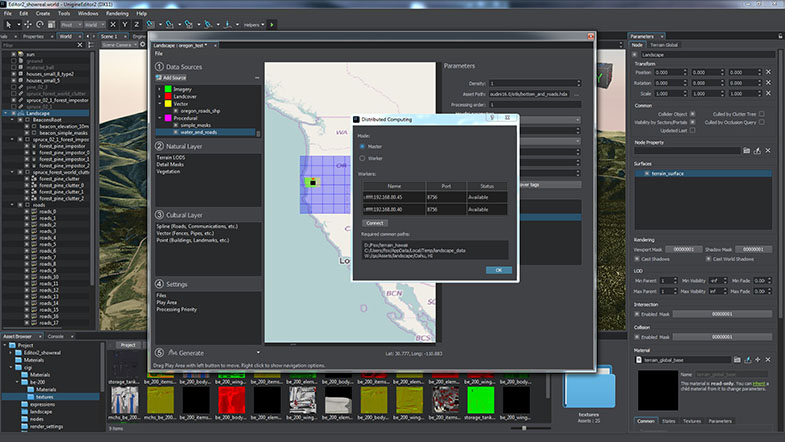This screenshot has height=442, width=785.
Task: Click the red Landcover color swatch
Action: (x=168, y=96)
